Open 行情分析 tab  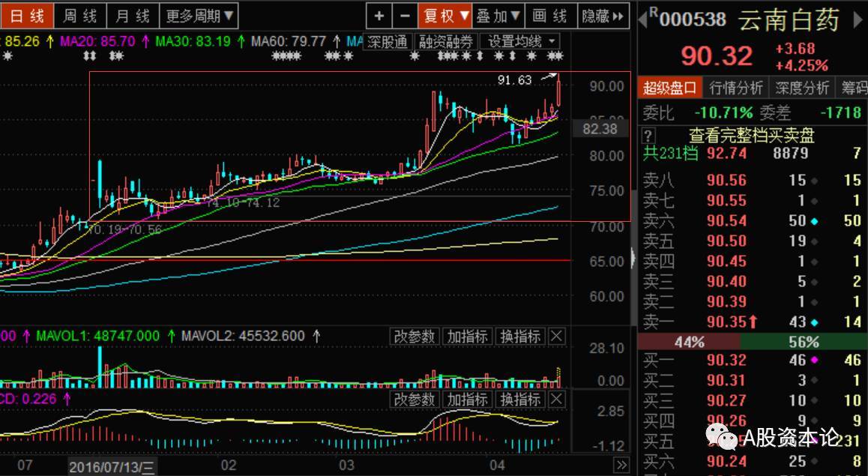pyautogui.click(x=736, y=88)
